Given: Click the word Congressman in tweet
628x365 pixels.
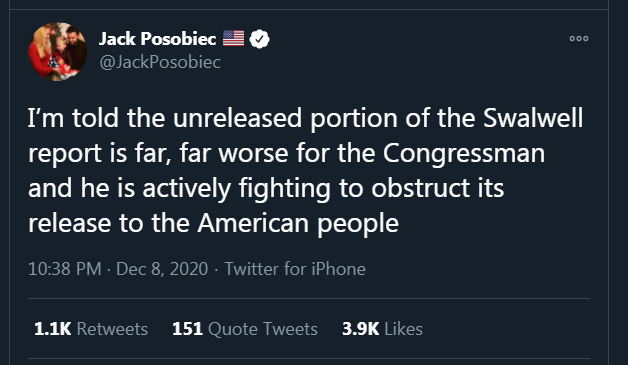Looking at the screenshot, I should pos(464,153).
